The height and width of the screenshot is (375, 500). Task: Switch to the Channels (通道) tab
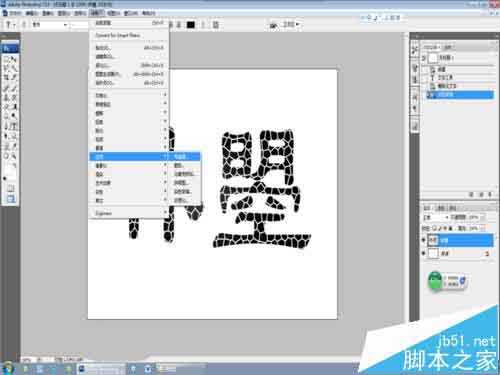click(x=441, y=208)
